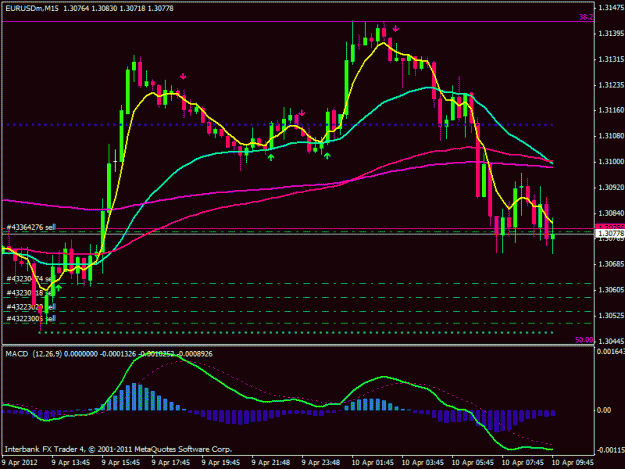Click the 10 Apr 09:45 time label
Screen dimensions: 625x469
point(573,463)
